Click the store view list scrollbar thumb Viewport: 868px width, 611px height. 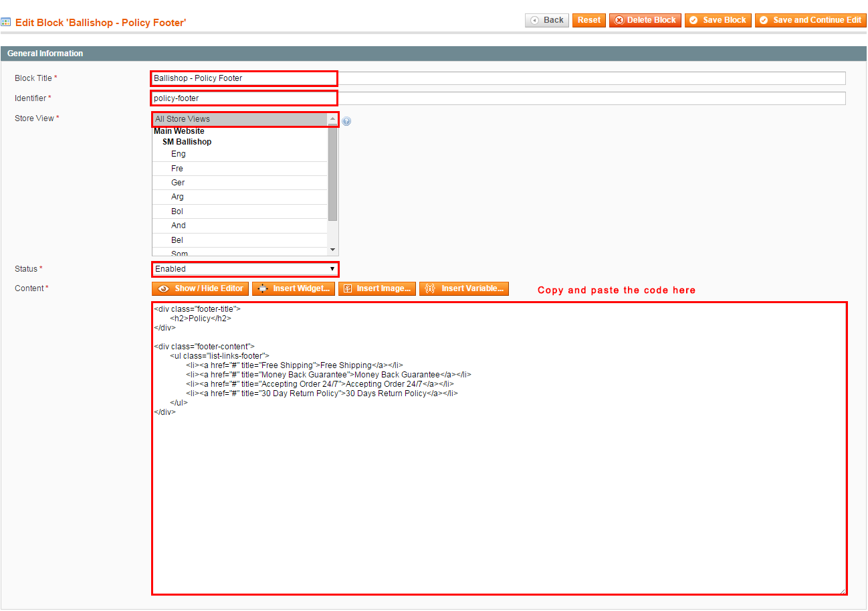[x=333, y=173]
